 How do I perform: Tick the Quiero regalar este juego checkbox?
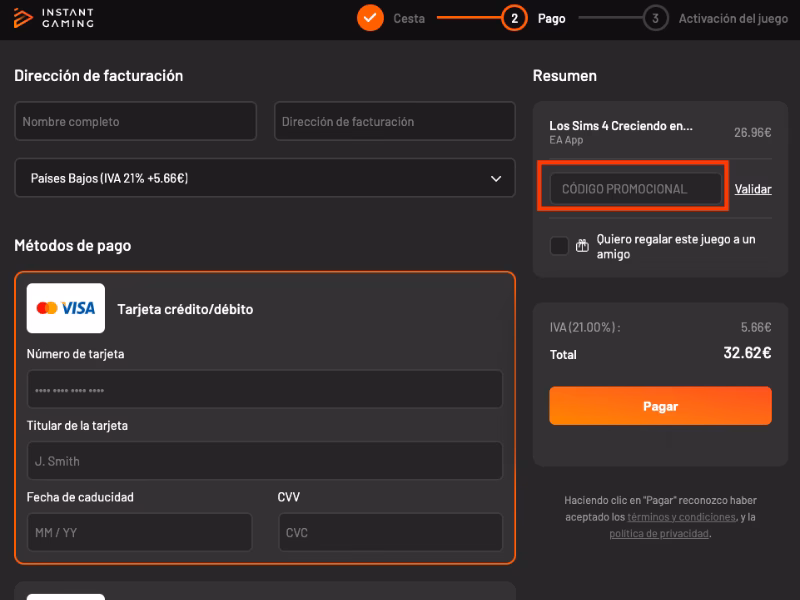pyautogui.click(x=559, y=246)
